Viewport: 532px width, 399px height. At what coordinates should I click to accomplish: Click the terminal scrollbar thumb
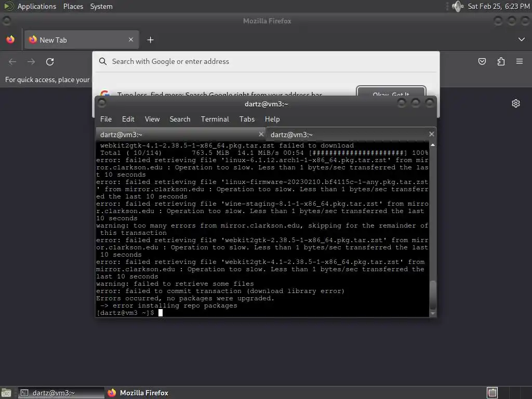pos(433,295)
